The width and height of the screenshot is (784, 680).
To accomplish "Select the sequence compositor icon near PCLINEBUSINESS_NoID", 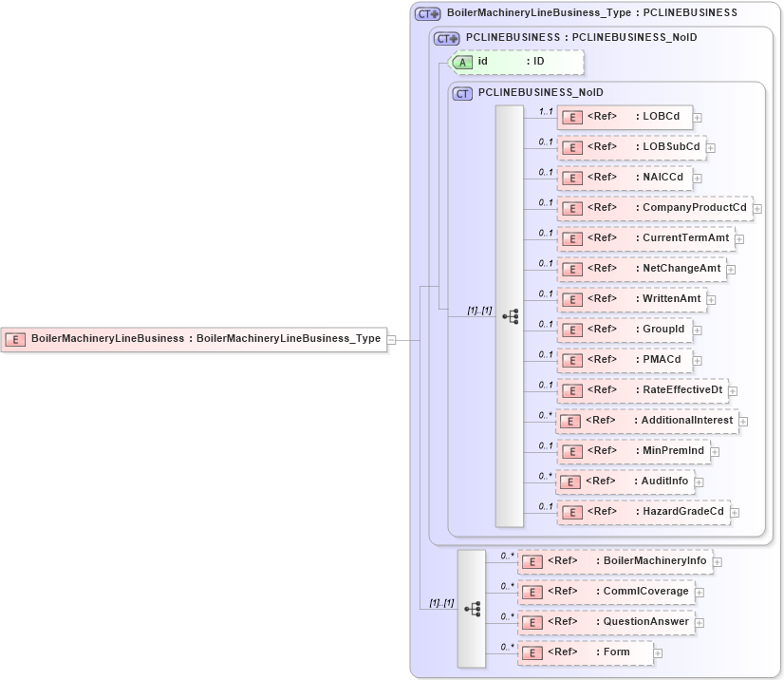I will click(512, 315).
